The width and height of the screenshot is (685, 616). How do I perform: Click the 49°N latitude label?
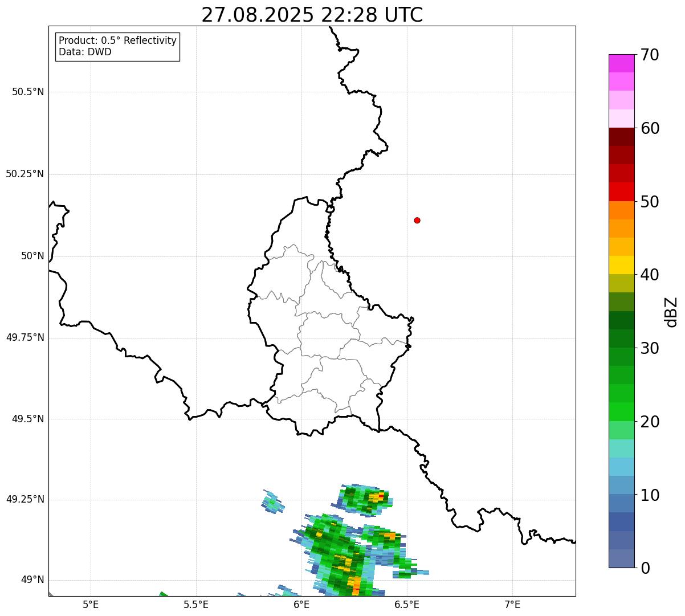tap(32, 580)
